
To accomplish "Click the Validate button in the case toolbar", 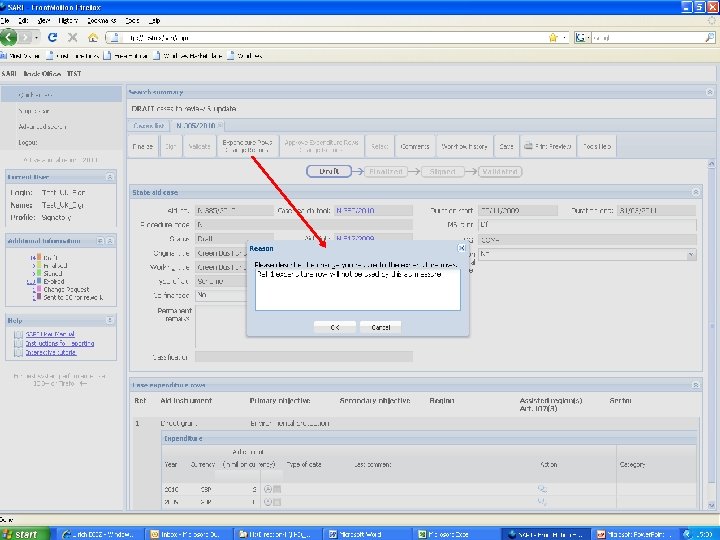I will coord(199,146).
